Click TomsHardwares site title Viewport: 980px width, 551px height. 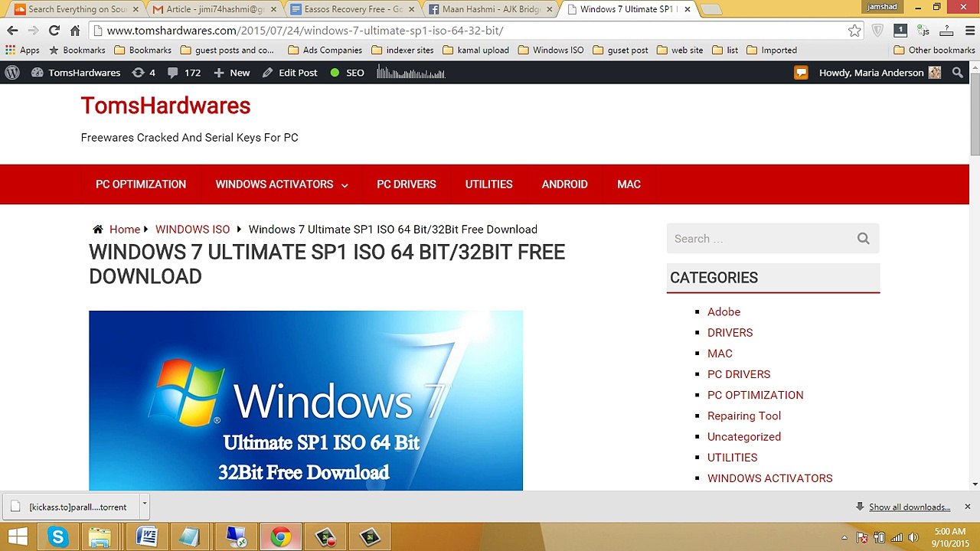point(165,106)
